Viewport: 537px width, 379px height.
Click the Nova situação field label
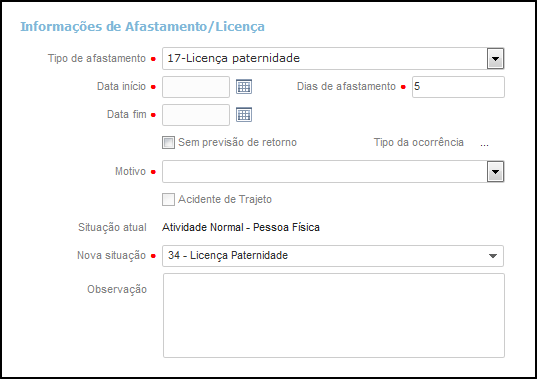click(112, 255)
